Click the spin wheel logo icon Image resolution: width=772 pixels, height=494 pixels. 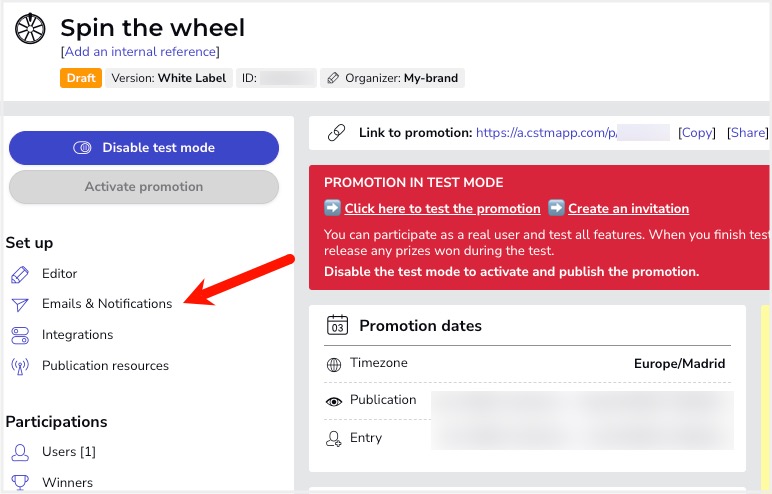pyautogui.click(x=30, y=30)
